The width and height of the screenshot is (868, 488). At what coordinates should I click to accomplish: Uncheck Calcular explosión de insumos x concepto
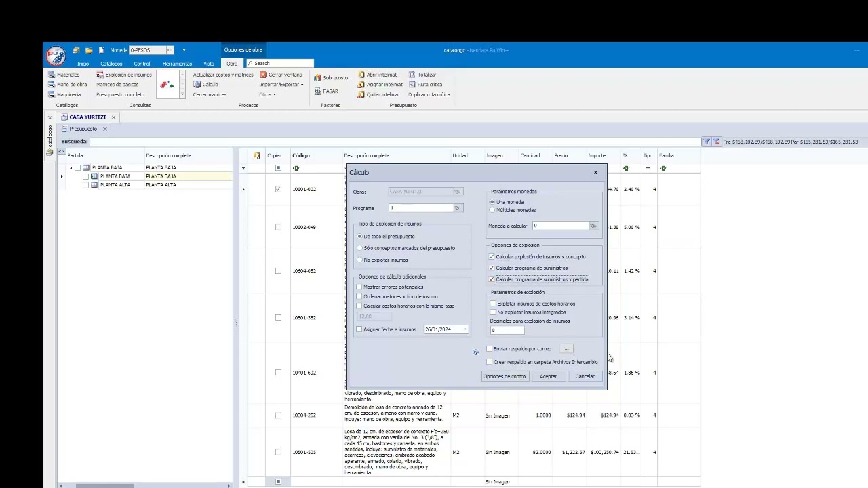tap(492, 257)
